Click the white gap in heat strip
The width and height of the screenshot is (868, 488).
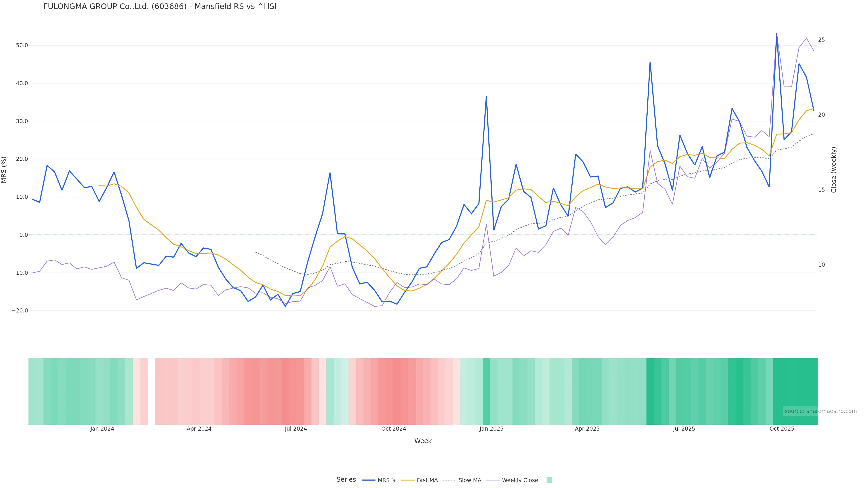point(151,391)
